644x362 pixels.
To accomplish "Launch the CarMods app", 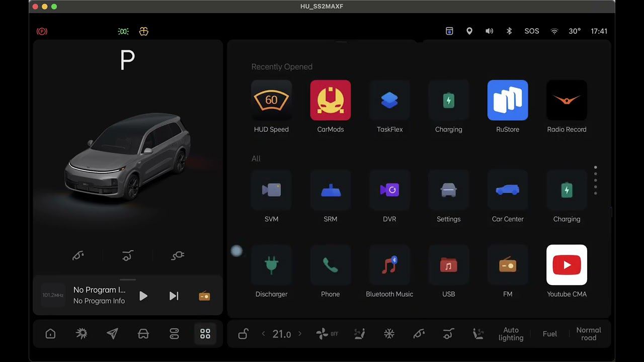I will tap(331, 100).
